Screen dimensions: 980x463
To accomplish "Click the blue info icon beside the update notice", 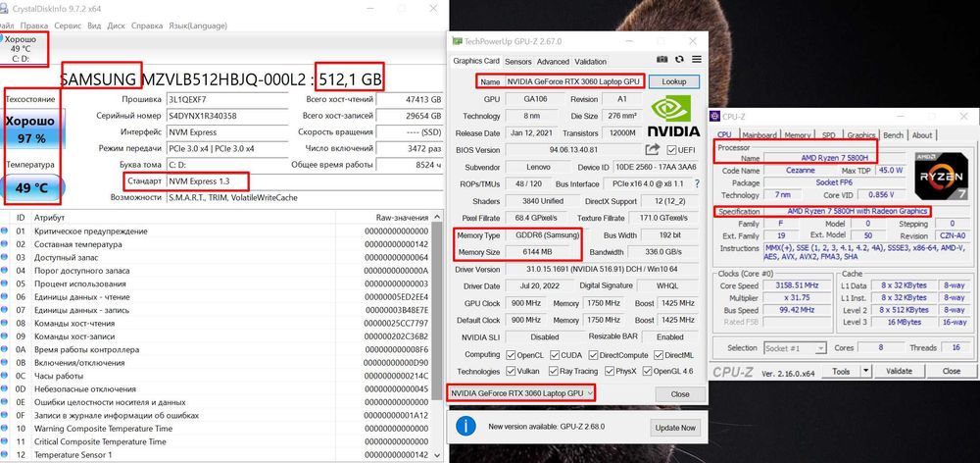I will point(465,426).
